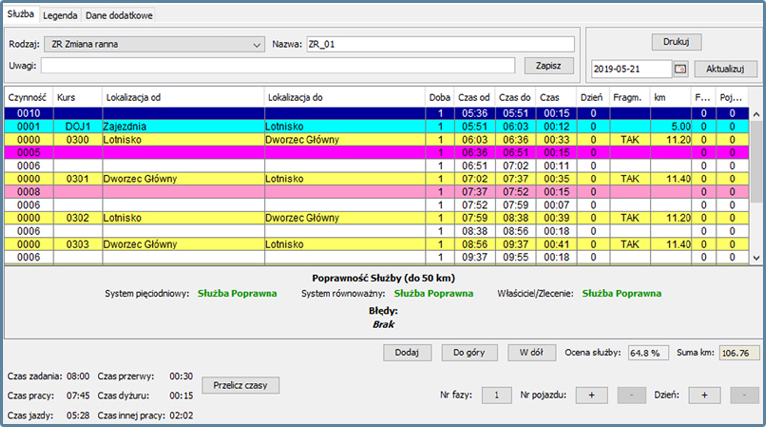This screenshot has width=766, height=427.
Task: Increase Dzień with plus button
Action: pyautogui.click(x=704, y=395)
